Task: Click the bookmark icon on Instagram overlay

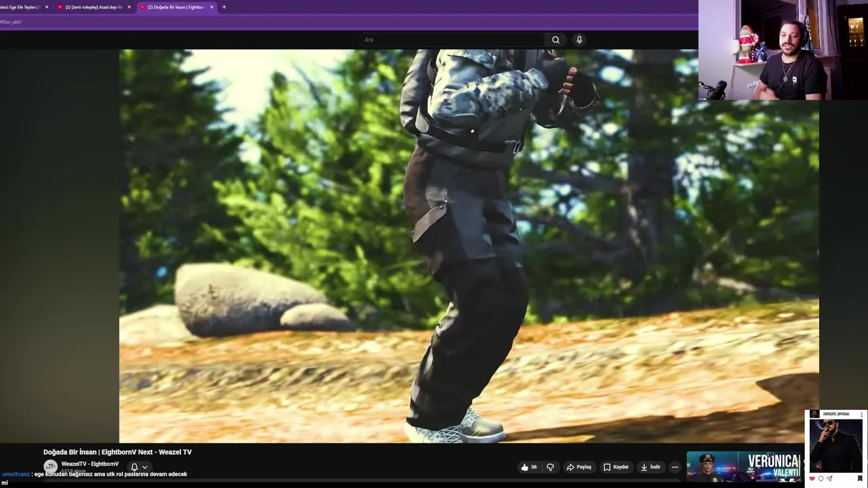Action: (x=860, y=479)
